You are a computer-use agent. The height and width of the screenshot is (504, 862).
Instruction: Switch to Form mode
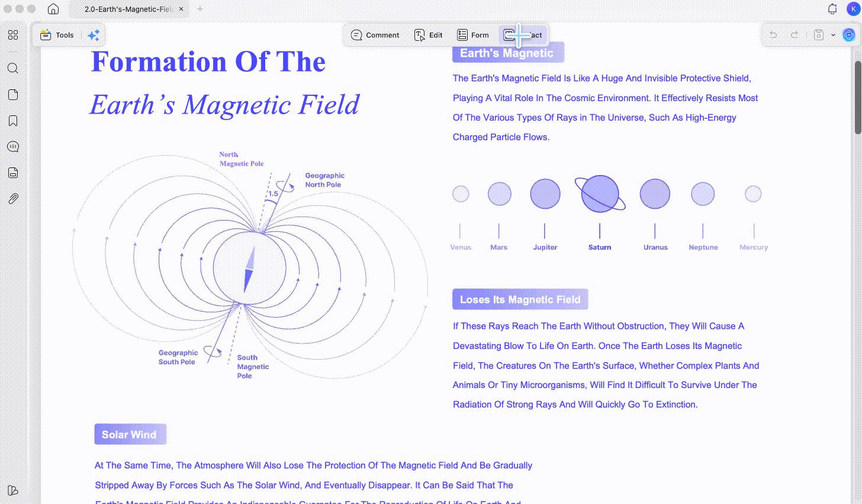tap(473, 35)
